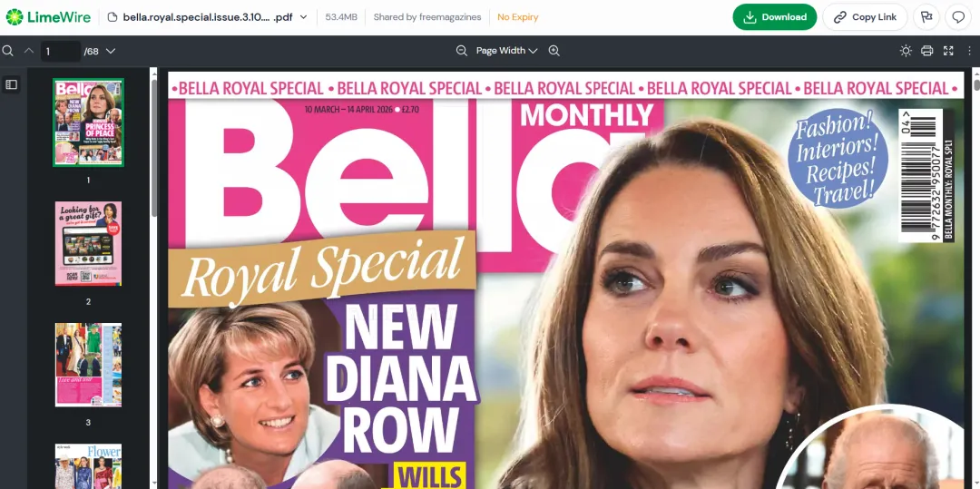This screenshot has height=489, width=980.
Task: Toggle light/dark mode sun icon
Action: click(x=906, y=51)
